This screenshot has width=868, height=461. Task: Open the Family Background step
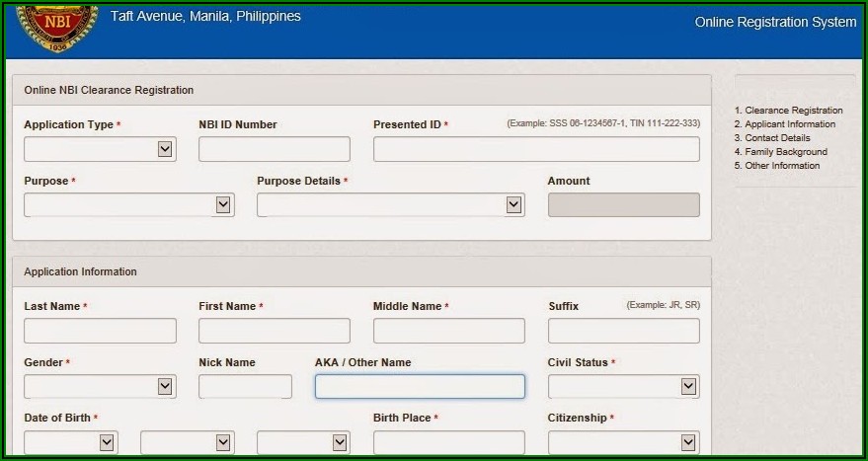tap(786, 152)
